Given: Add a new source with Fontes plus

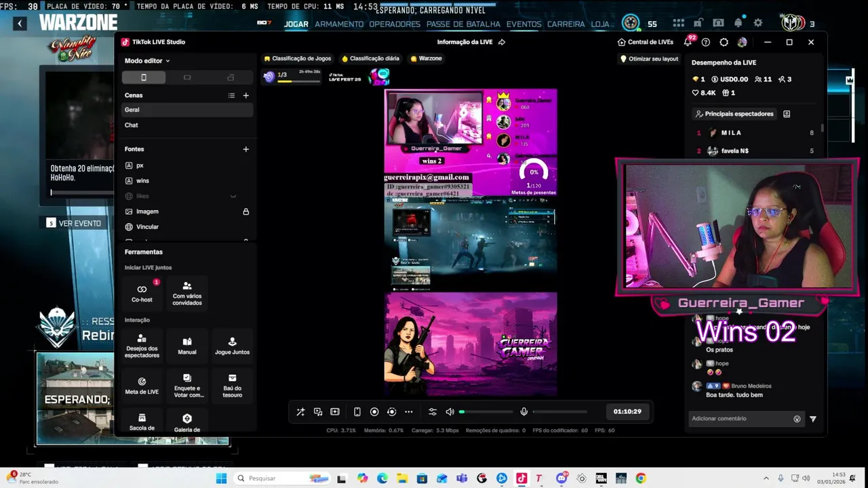Looking at the screenshot, I should point(246,149).
